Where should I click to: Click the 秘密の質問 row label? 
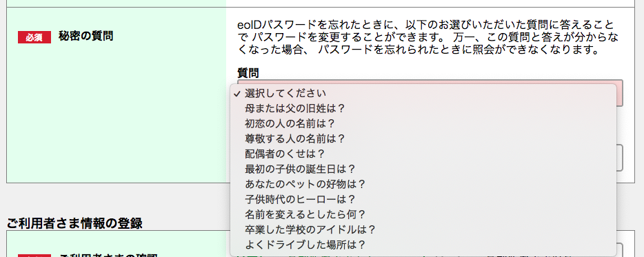click(x=85, y=36)
